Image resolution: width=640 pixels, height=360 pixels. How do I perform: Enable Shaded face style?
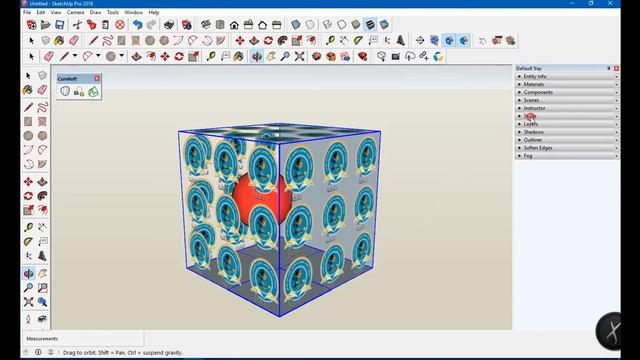pos(356,25)
